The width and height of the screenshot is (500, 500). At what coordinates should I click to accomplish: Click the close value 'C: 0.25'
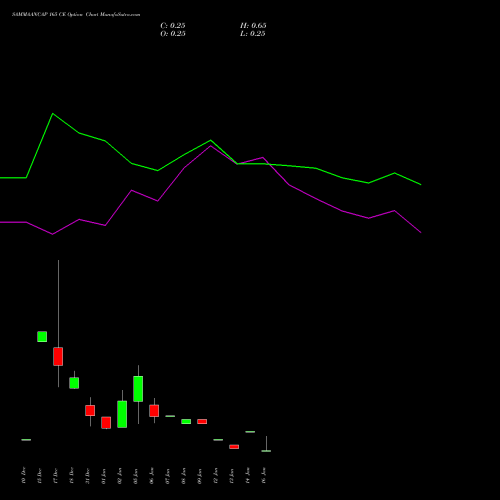tap(173, 26)
